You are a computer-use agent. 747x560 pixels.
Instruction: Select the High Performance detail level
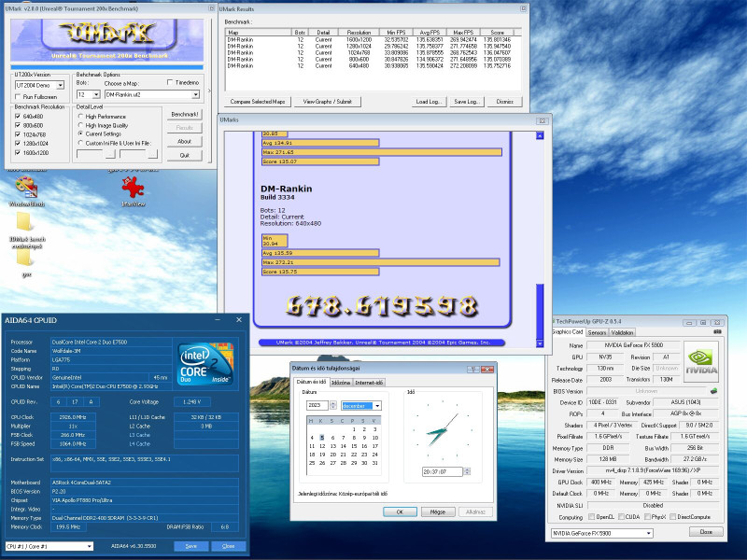[x=80, y=116]
